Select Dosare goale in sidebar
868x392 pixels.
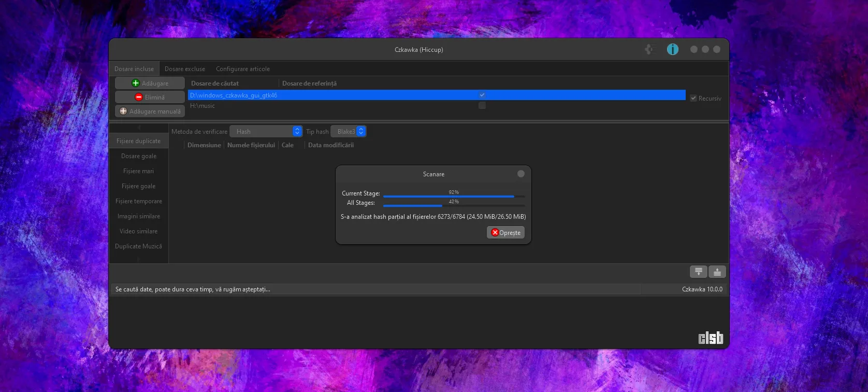[139, 156]
